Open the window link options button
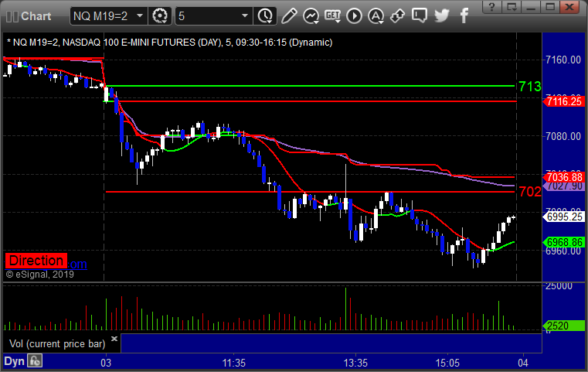588x372 pixels. tap(512, 7)
